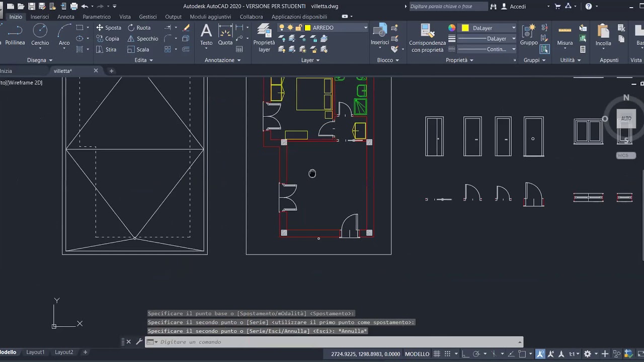
Task: Click the Copia copy tool
Action: pos(108,39)
